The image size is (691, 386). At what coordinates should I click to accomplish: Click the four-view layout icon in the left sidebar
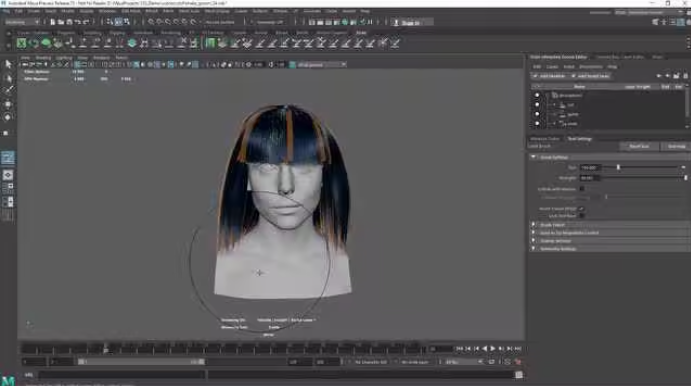[8, 188]
